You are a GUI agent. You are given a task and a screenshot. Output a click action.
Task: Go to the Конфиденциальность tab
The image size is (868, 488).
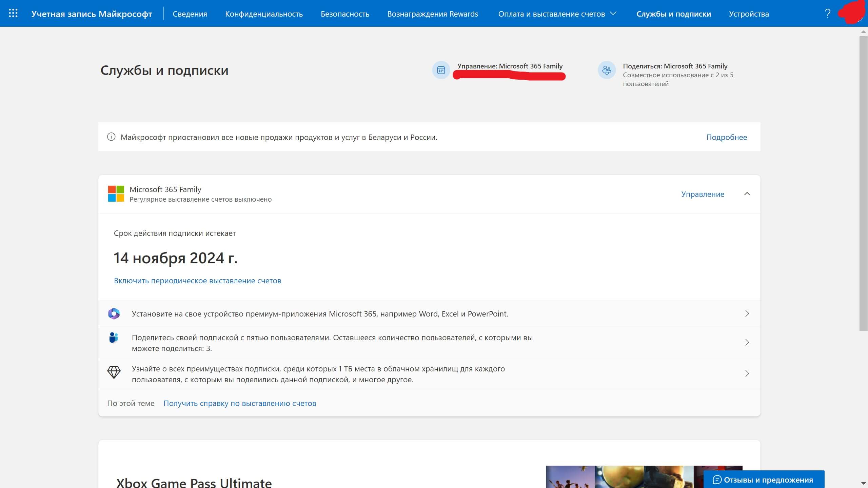[264, 14]
